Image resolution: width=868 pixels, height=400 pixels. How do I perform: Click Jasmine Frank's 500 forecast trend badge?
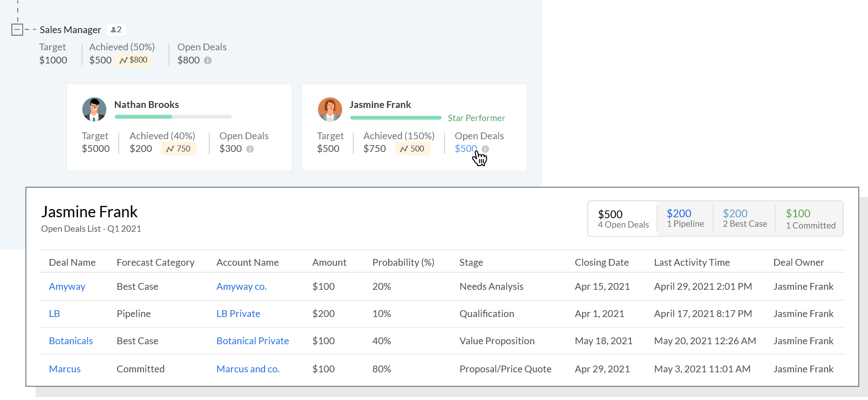click(x=412, y=149)
